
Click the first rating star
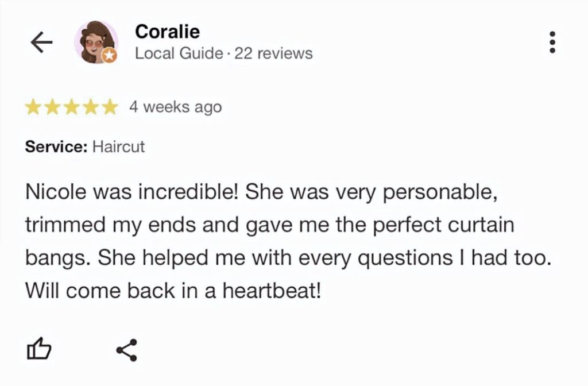33,107
